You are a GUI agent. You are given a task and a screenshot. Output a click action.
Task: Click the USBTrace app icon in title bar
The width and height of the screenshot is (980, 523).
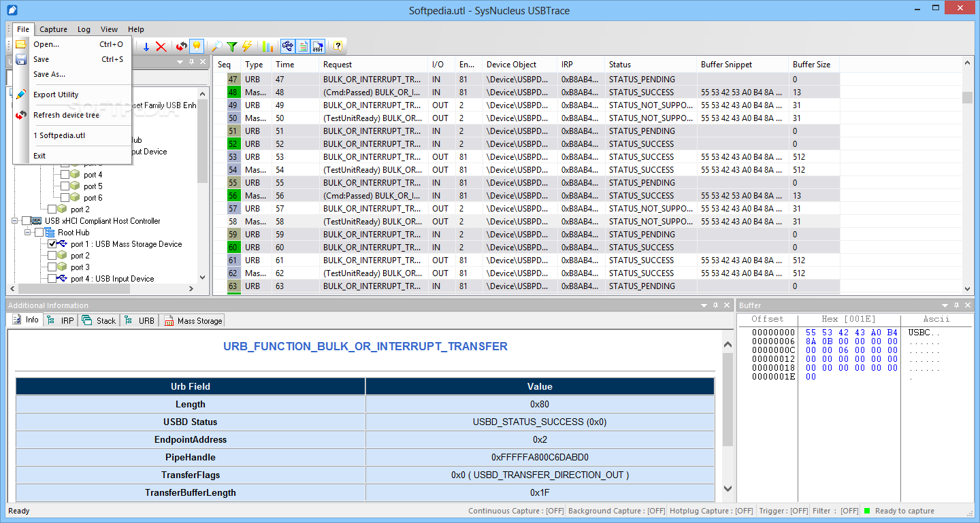[x=12, y=10]
